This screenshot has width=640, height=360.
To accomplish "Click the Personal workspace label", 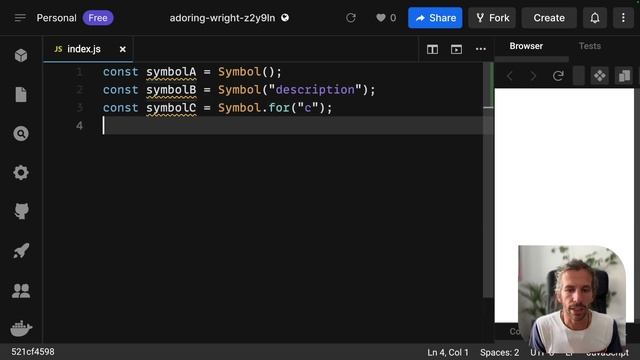I will coord(56,18).
